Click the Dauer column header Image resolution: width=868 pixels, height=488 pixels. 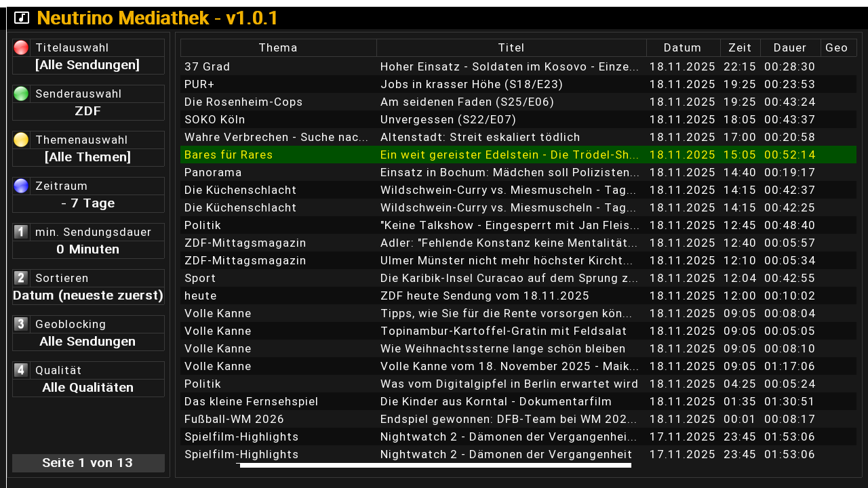[x=790, y=47]
